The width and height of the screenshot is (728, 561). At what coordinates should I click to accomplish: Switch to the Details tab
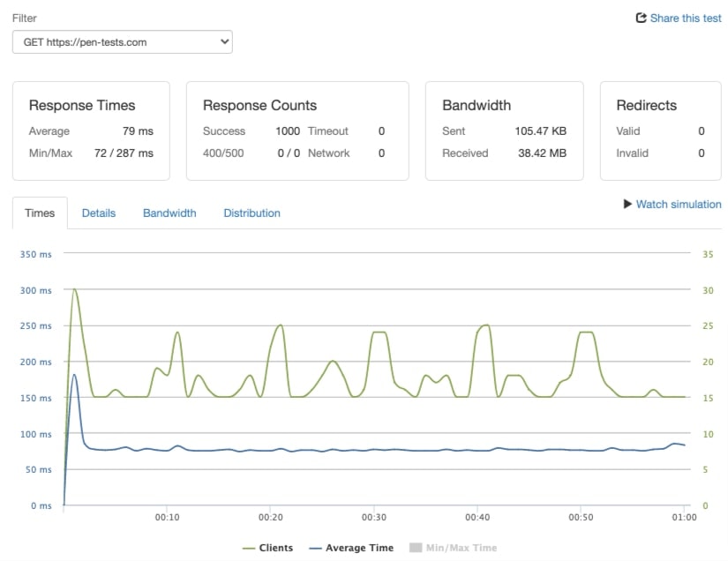pos(99,213)
